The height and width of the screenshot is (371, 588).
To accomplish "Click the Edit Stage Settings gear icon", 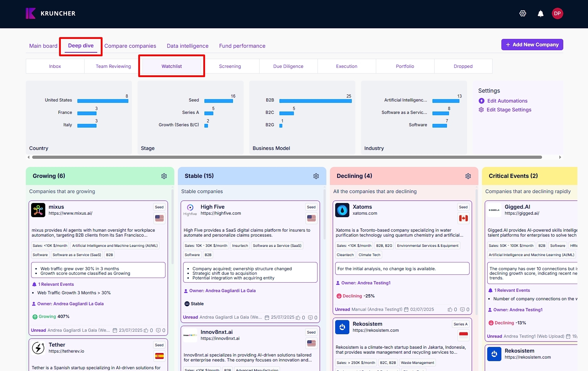I will (481, 110).
